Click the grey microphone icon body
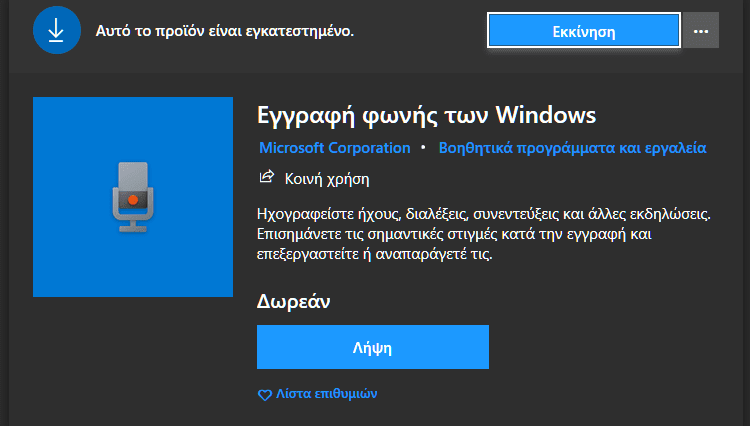 click(133, 191)
